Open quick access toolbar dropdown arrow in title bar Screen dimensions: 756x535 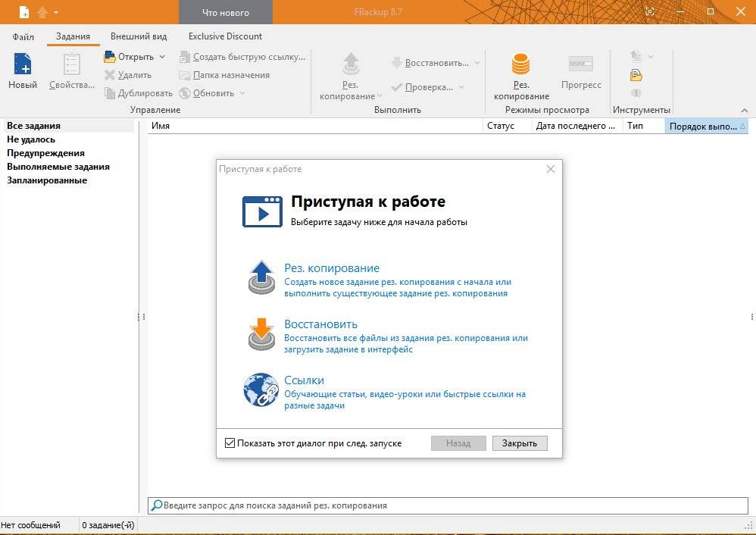pos(56,13)
